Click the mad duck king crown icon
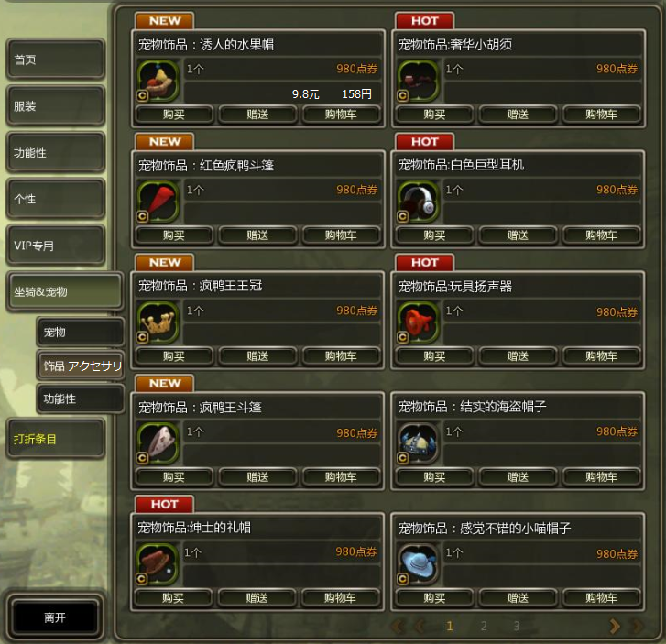Image resolution: width=666 pixels, height=644 pixels. coord(158,322)
